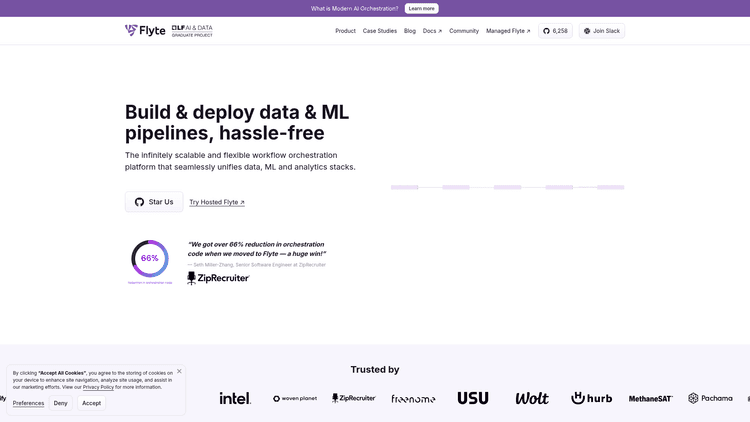Deny cookies in consent banner

(x=61, y=403)
